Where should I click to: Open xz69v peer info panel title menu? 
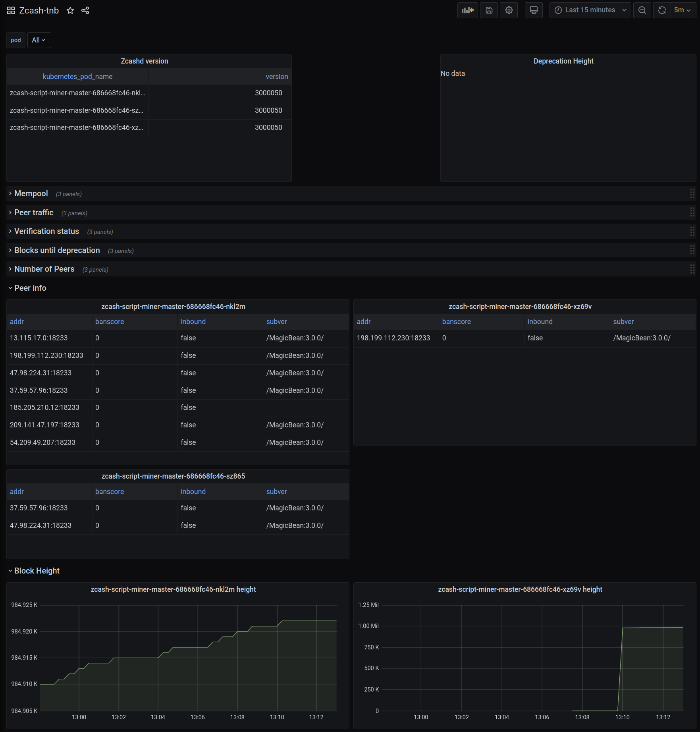tap(520, 307)
